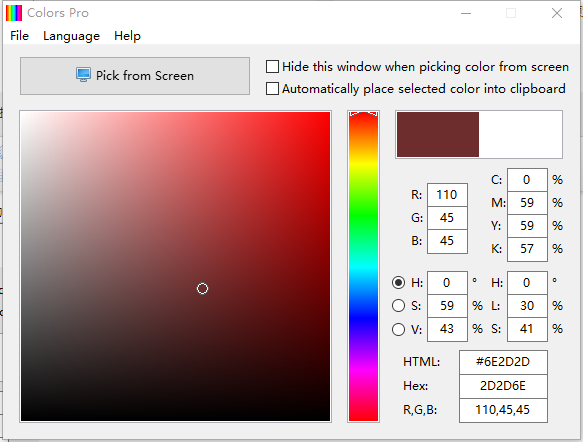Viewport: 583px width, 442px height.
Task: Click the monitor icon on Pick from Screen
Action: point(83,75)
